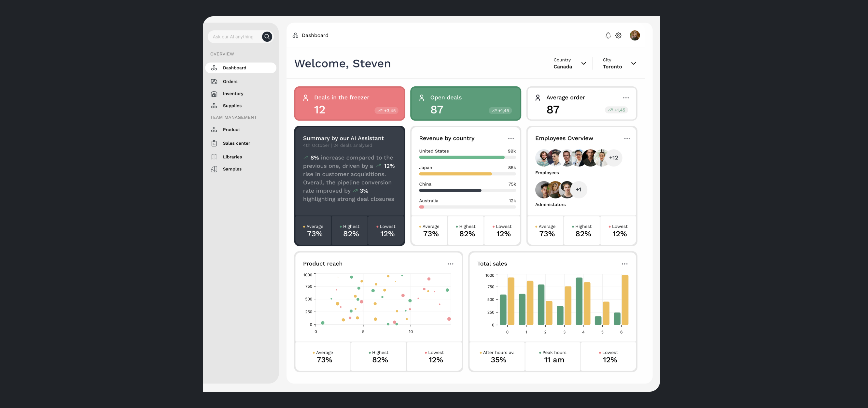Open the Sales center clipboard icon

coord(214,143)
